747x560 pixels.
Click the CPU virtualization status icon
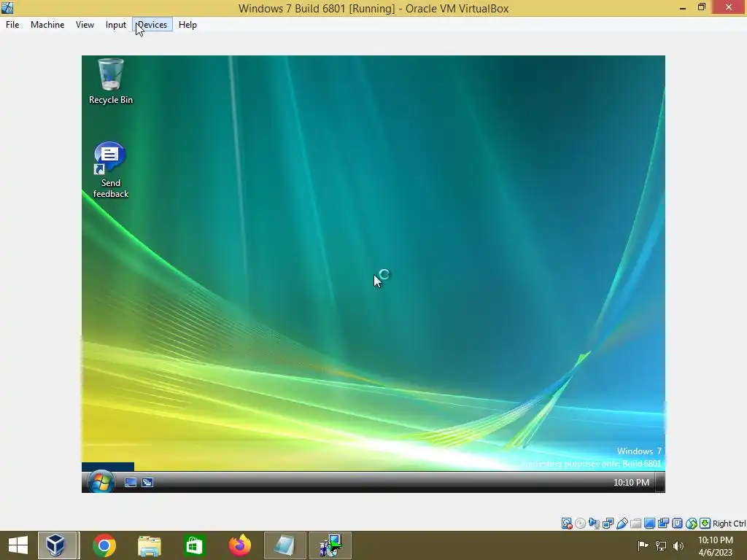(677, 524)
